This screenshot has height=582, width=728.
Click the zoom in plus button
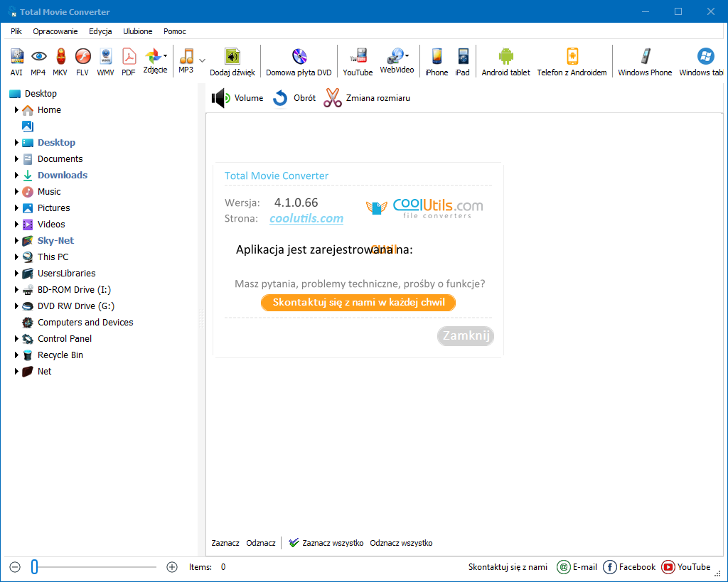point(172,566)
